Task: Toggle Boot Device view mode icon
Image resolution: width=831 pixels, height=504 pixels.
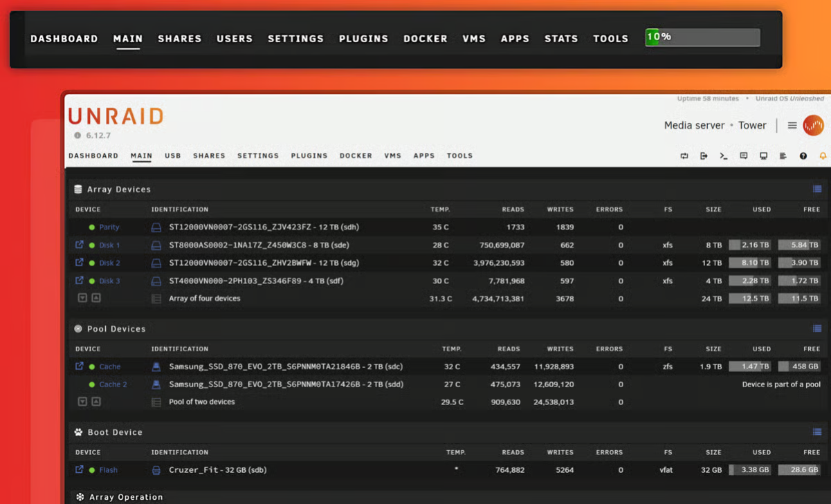Action: 817,432
